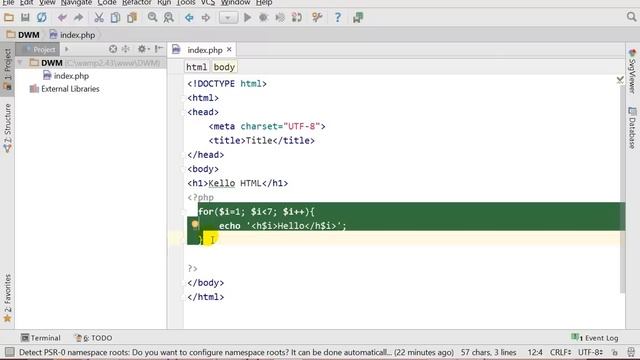Open the Project panel gear settings dropdown
Image resolution: width=640 pixels, height=360 pixels.
pos(143,49)
